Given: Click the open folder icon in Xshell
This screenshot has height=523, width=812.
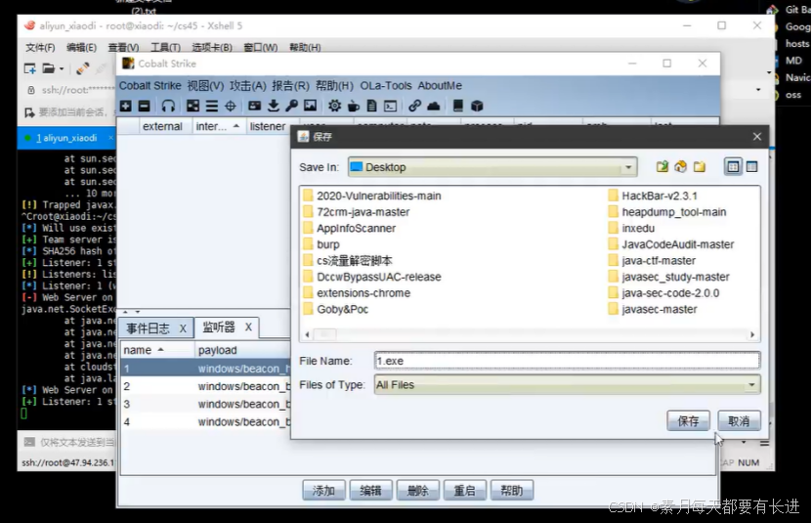Looking at the screenshot, I should [49, 68].
